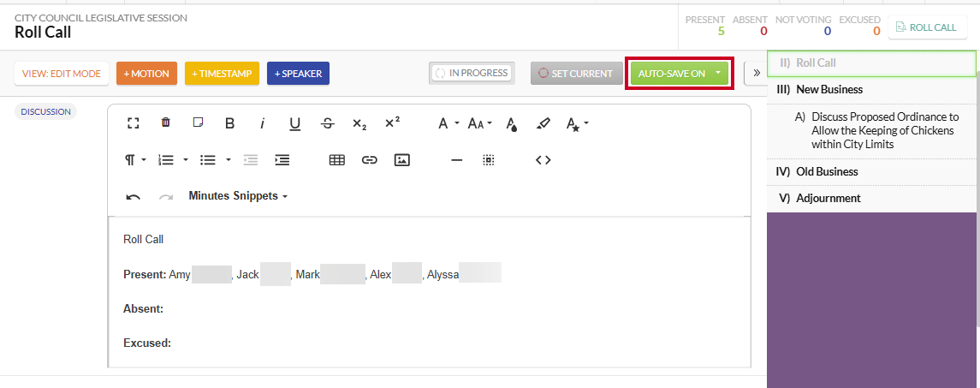Click the background highlight brush icon
Screen dimensions: 980x388
(543, 123)
